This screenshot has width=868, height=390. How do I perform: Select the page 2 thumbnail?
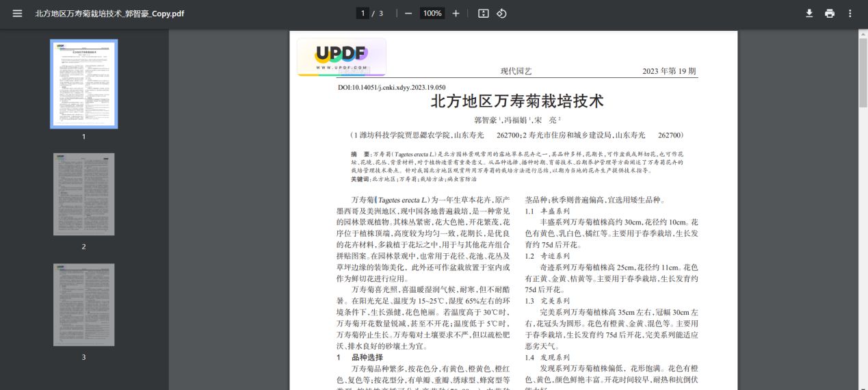[x=84, y=194]
